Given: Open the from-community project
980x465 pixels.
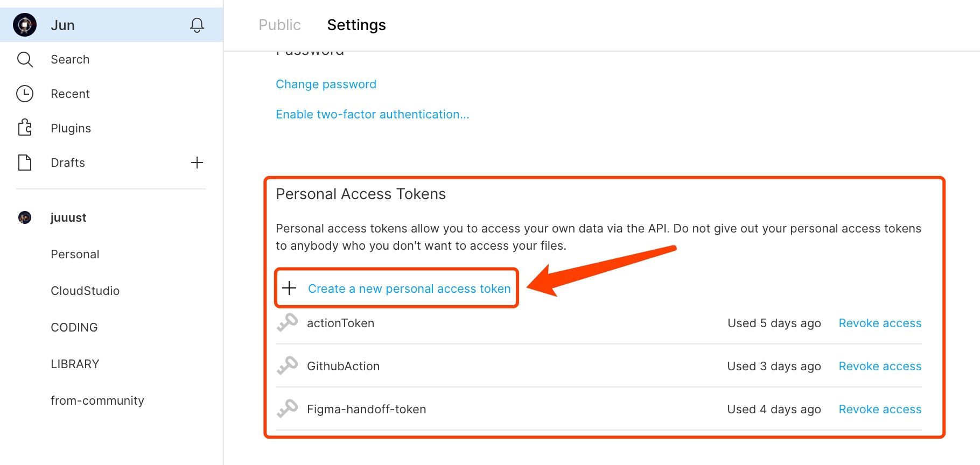Looking at the screenshot, I should point(97,400).
